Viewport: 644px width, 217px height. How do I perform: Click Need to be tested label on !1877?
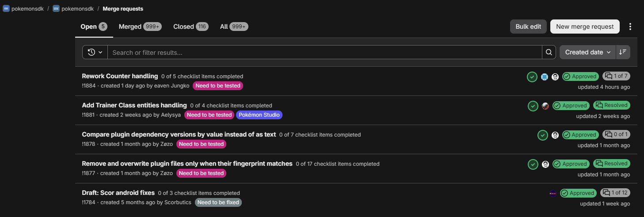[x=201, y=173]
